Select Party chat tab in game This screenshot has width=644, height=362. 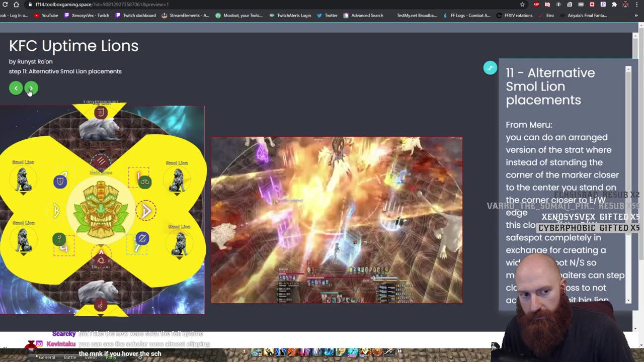(111, 357)
